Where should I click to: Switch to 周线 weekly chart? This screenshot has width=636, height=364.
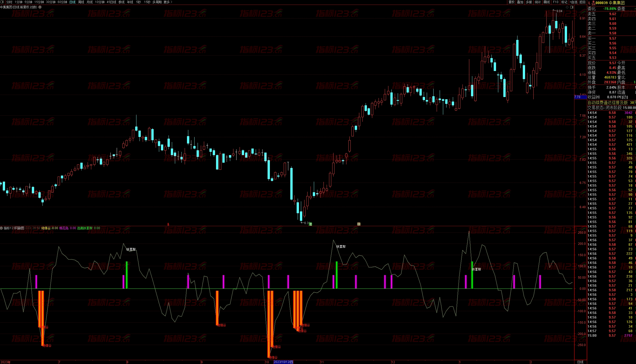[81, 2]
